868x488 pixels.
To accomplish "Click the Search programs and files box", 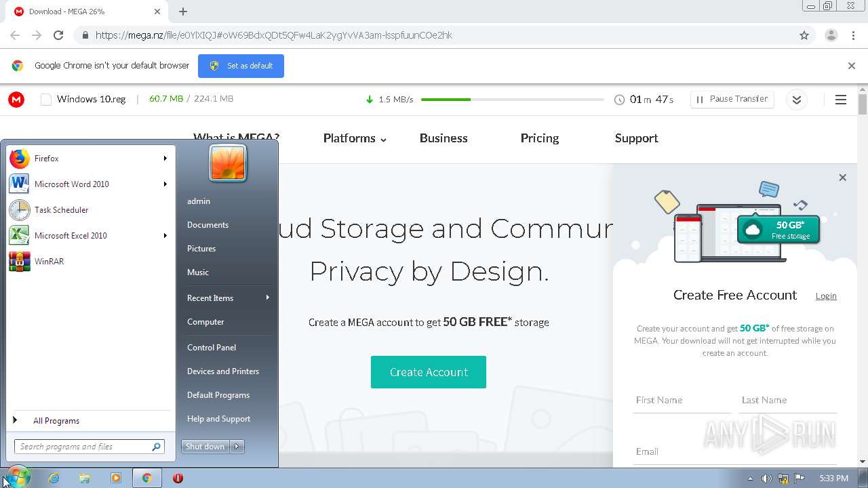I will pos(89,447).
